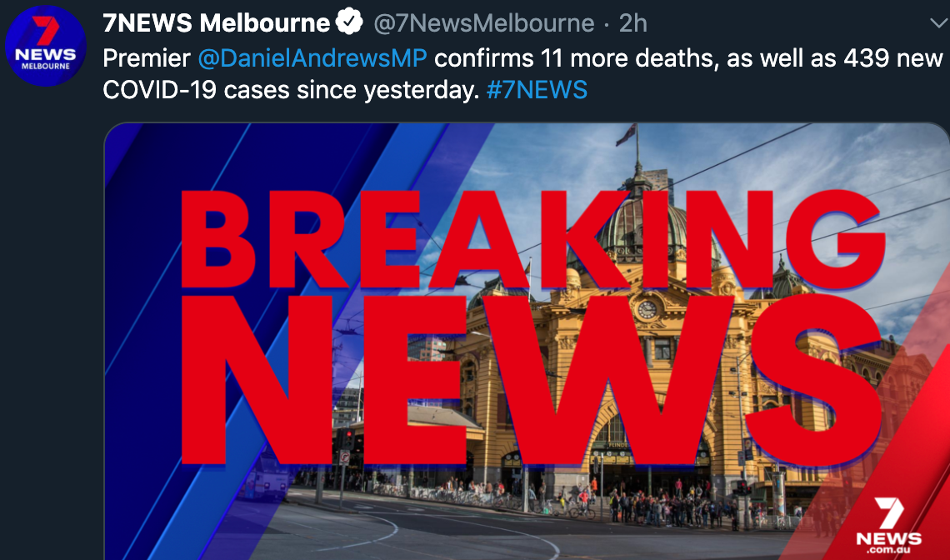Open the tweet options chevron menu
Viewport: 950px width, 560px height.
(939, 23)
